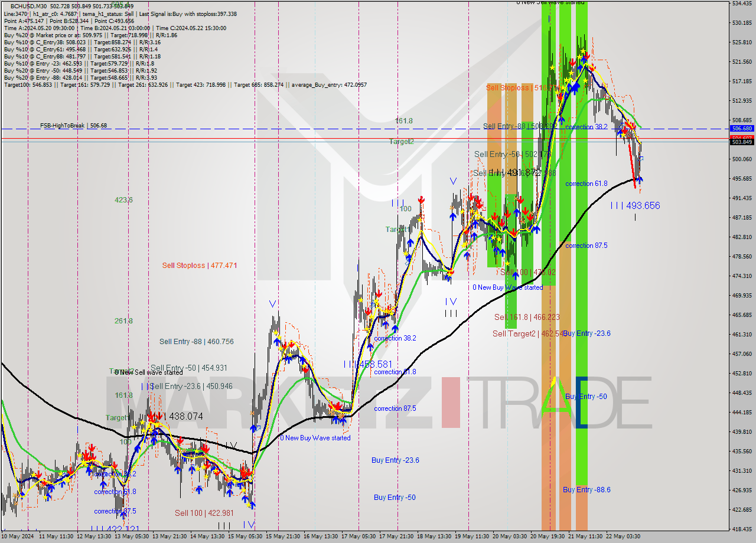Click 469.935 on the price axis
Screen dimensions: 756x543
click(742, 295)
